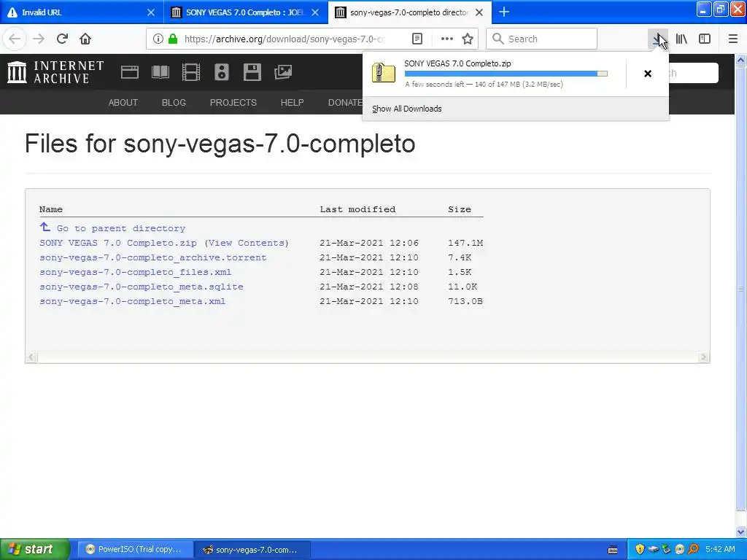
Task: Close the SONY VEGAS 7.0 Completo tab
Action: pyautogui.click(x=315, y=12)
